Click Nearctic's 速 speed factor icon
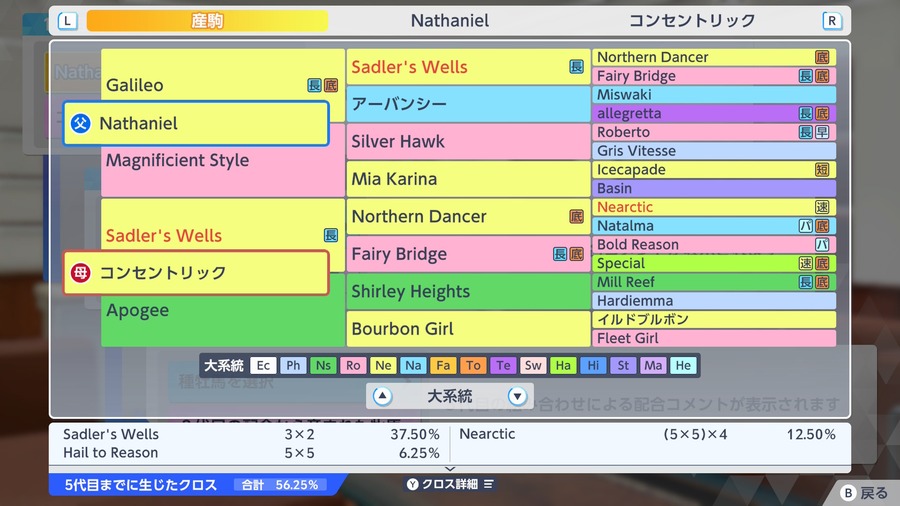900x506 pixels. [822, 207]
